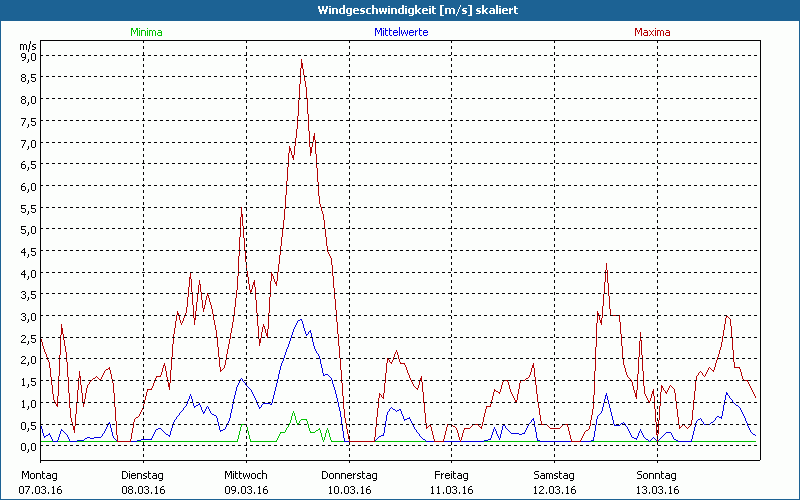The image size is (800, 500).
Task: Select the red Maxima legend label
Action: (x=653, y=32)
